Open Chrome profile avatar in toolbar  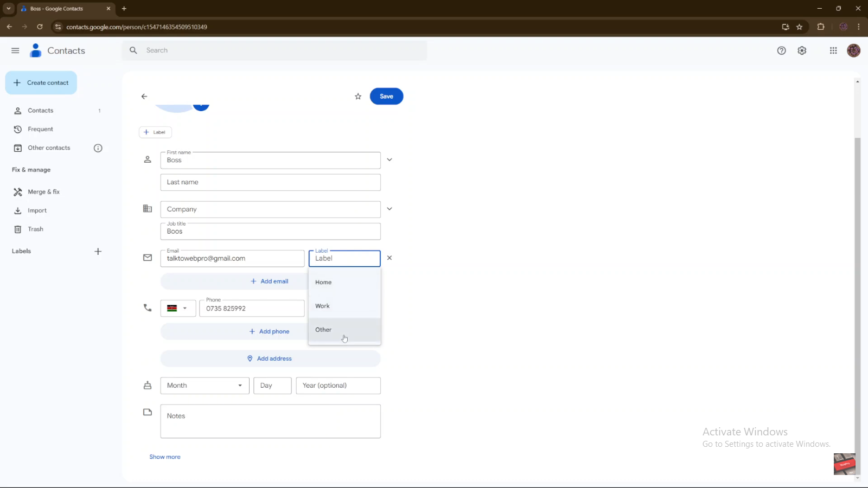coord(843,27)
